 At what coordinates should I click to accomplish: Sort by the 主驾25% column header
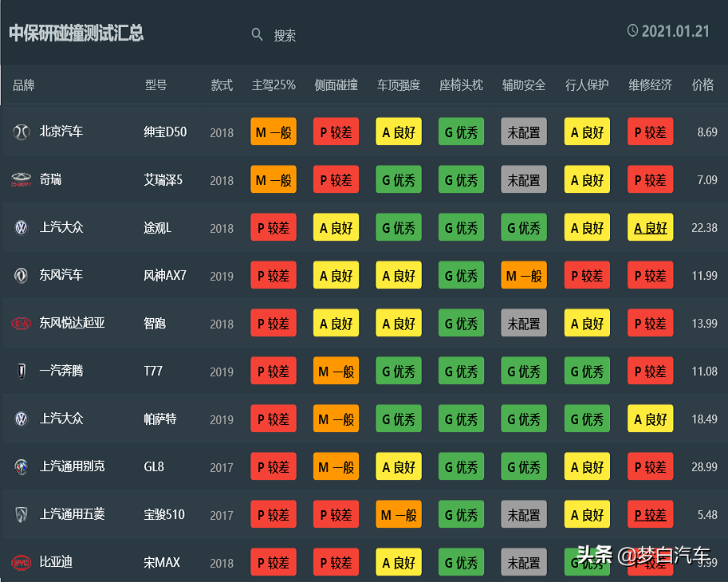(x=273, y=85)
